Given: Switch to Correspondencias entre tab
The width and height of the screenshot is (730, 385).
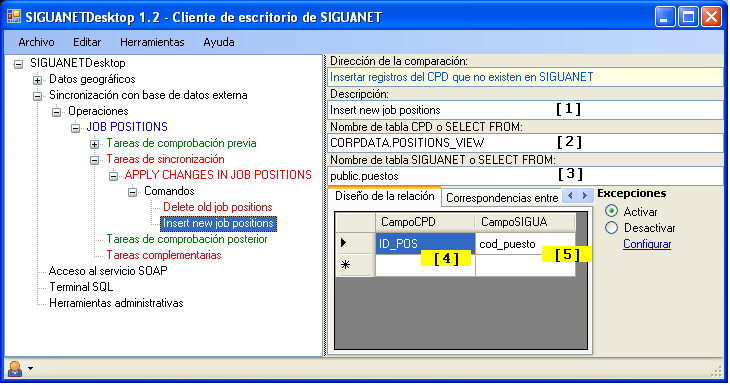Looking at the screenshot, I should click(502, 198).
